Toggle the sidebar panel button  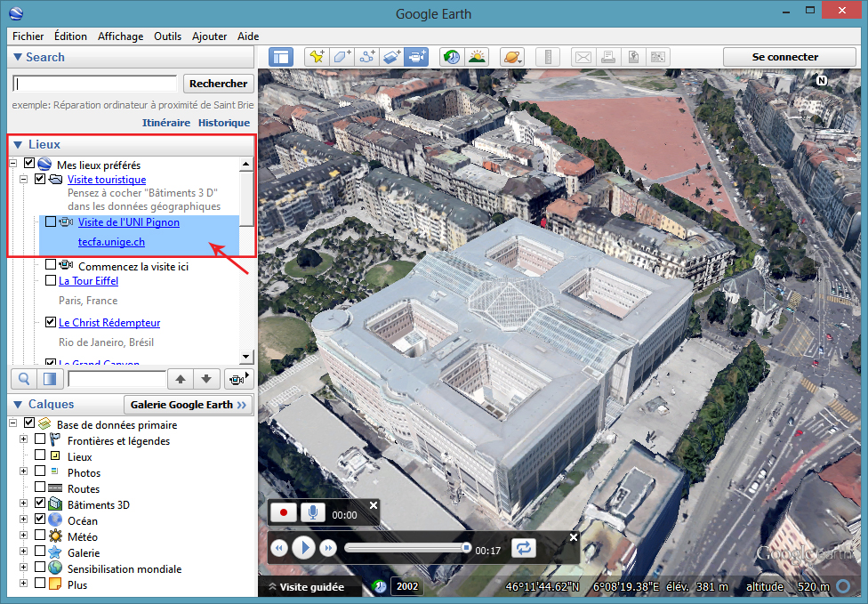(281, 57)
